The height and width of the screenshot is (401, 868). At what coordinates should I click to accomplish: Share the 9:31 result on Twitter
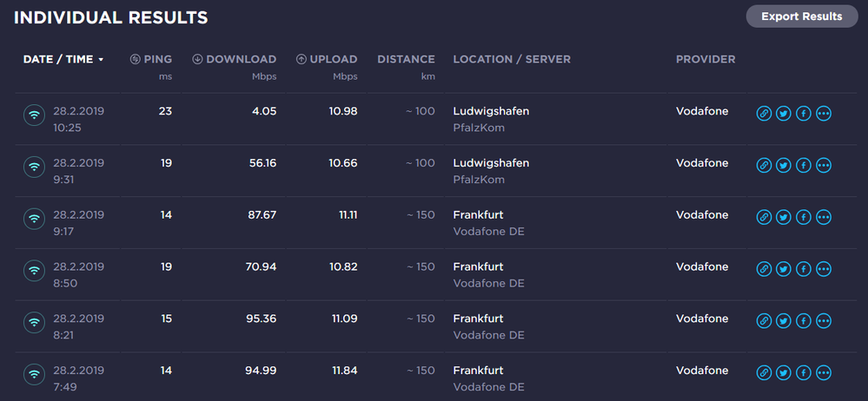point(784,165)
